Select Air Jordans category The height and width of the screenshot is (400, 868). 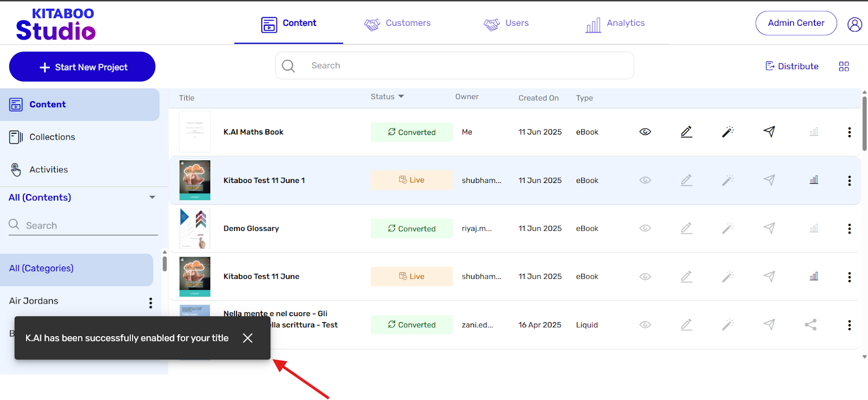pos(34,301)
